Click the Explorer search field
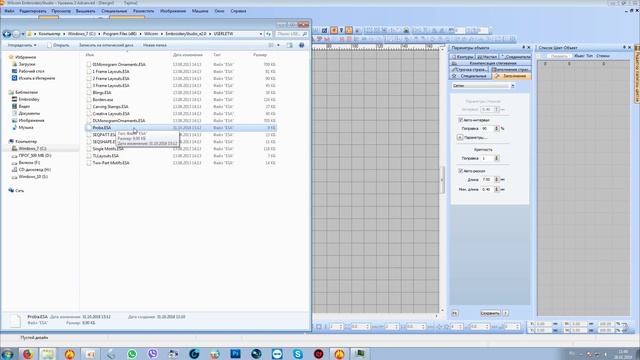The height and width of the screenshot is (360, 640). (x=291, y=34)
